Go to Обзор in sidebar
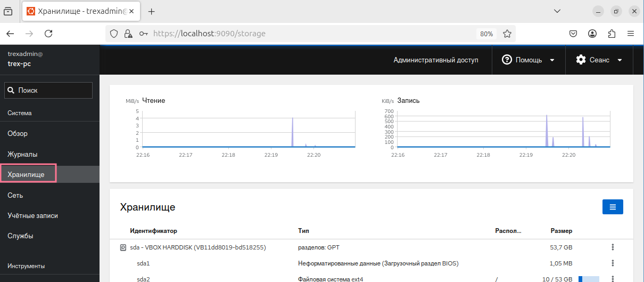Screen dimensions: 644x282 pyautogui.click(x=18, y=134)
